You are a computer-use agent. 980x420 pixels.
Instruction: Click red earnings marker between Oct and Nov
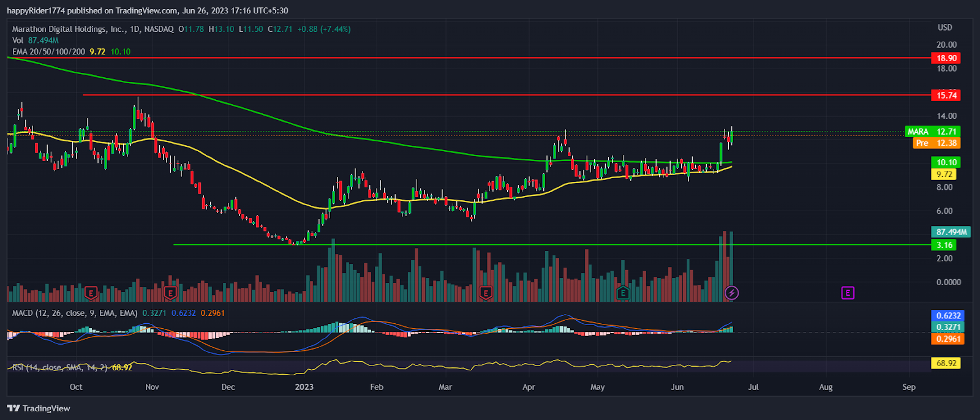(91, 293)
